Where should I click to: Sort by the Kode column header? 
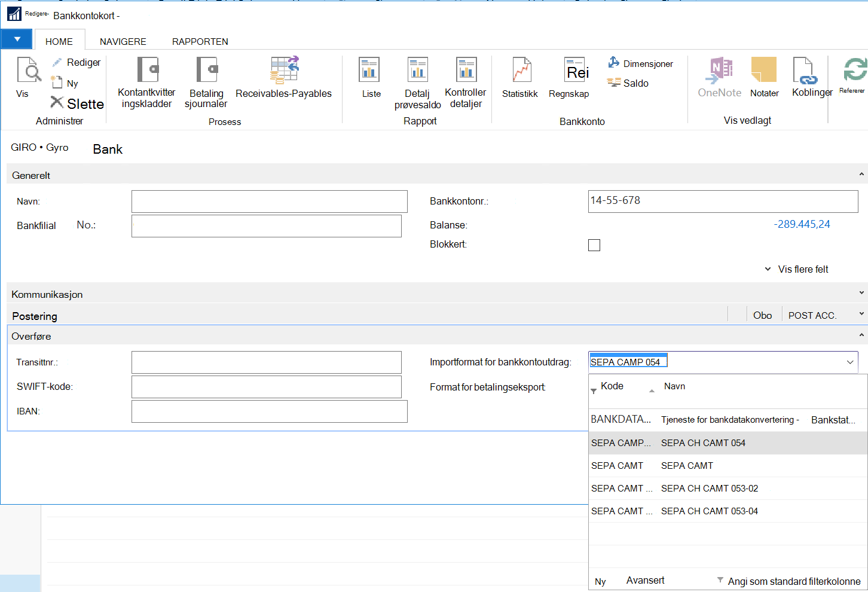coord(612,386)
